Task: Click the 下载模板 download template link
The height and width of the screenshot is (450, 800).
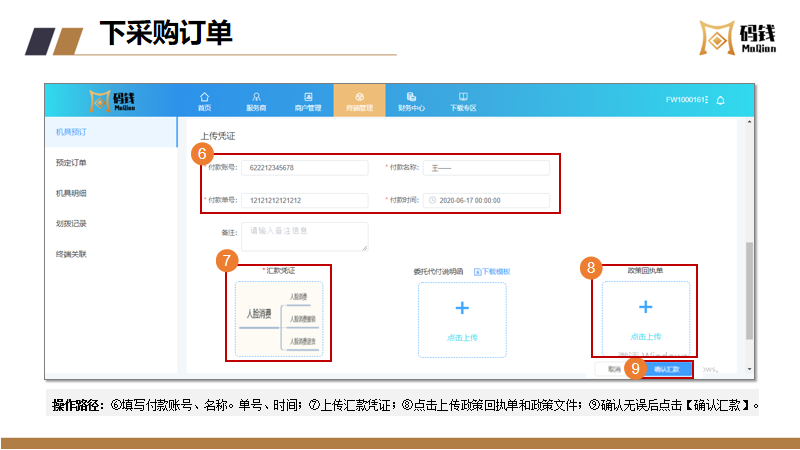Action: point(492,271)
